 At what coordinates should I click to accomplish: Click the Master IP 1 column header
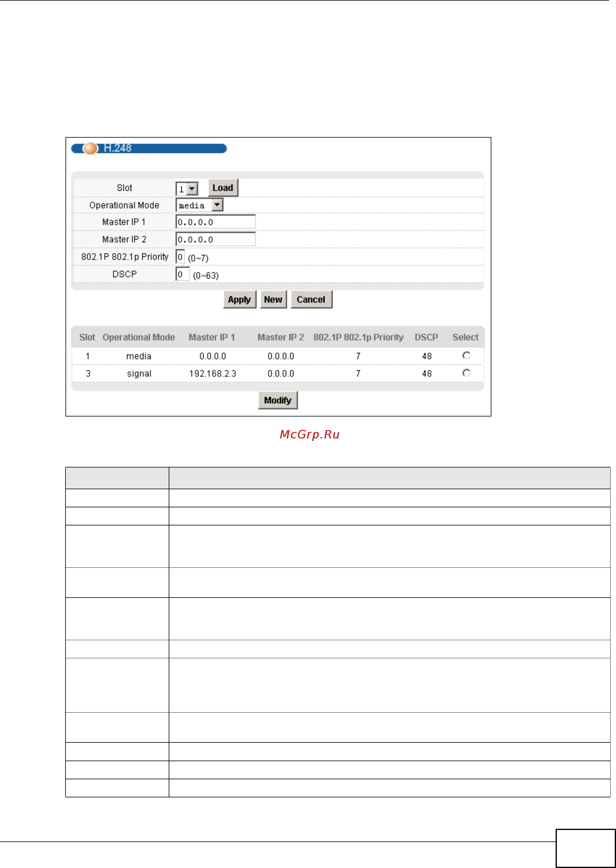tap(212, 337)
